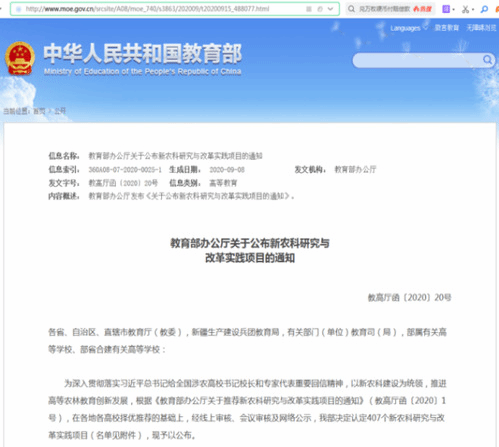Viewport: 499px width, 447px height.
Task: Click the site search magnifier button
Action: (487, 60)
